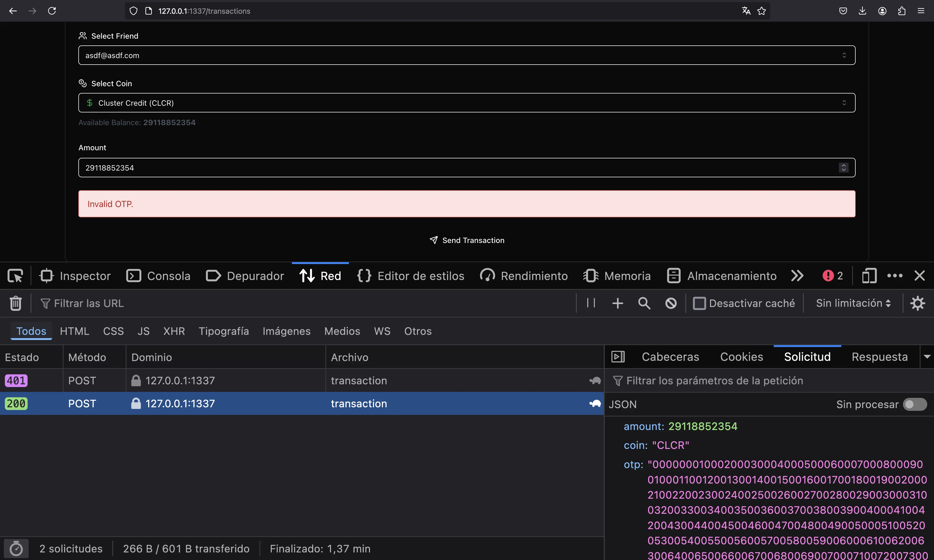934x560 pixels.
Task: Open the Rendimiento tab
Action: 523,276
